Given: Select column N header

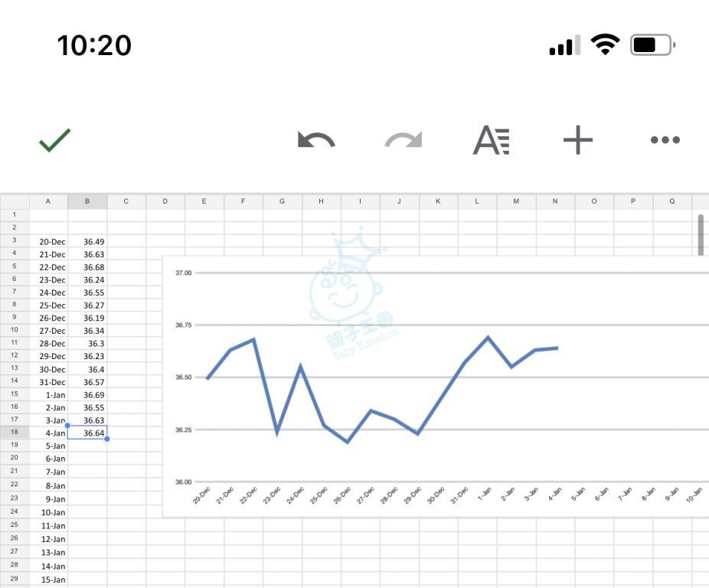Looking at the screenshot, I should click(555, 201).
